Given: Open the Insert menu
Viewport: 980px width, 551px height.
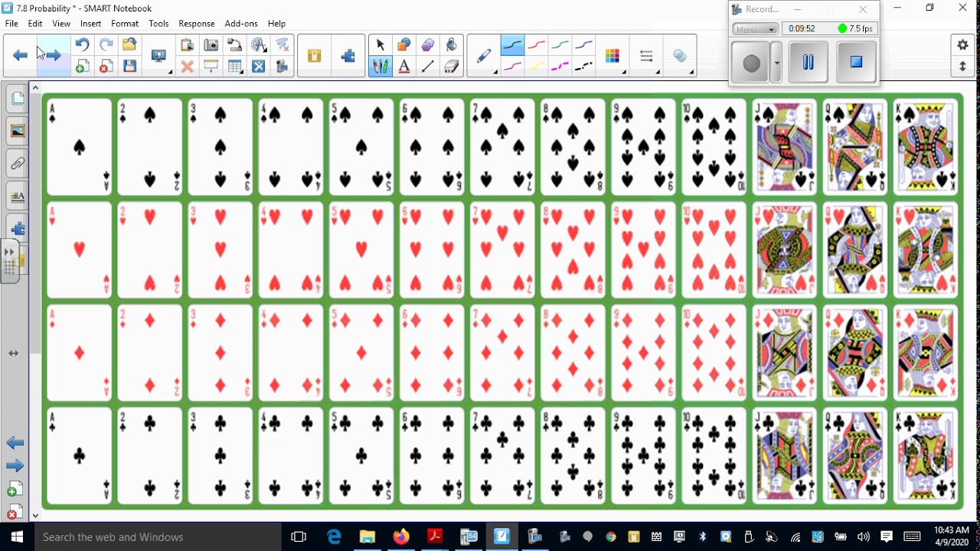Looking at the screenshot, I should 90,24.
